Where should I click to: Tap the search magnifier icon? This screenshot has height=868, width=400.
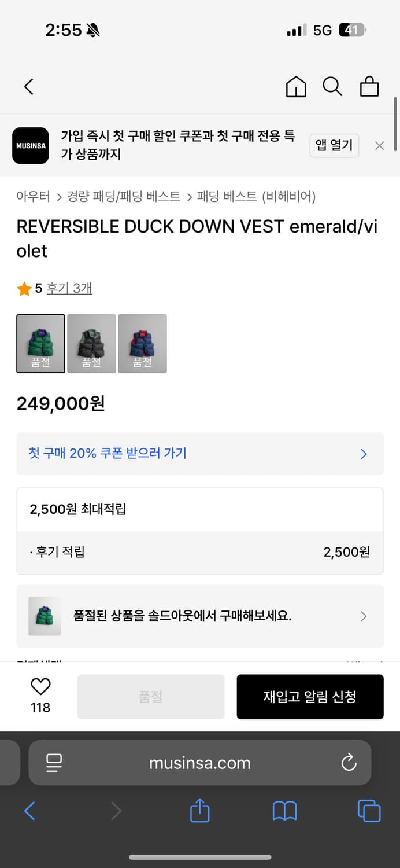332,87
